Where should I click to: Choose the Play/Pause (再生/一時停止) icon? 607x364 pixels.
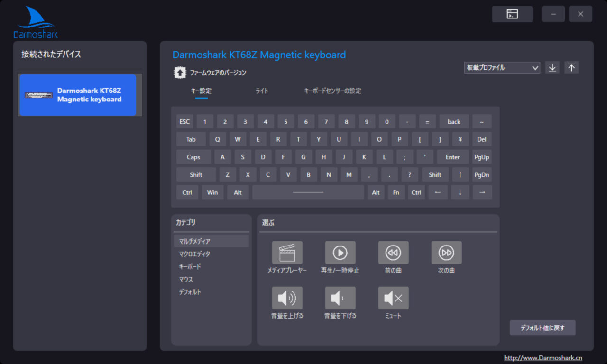340,253
